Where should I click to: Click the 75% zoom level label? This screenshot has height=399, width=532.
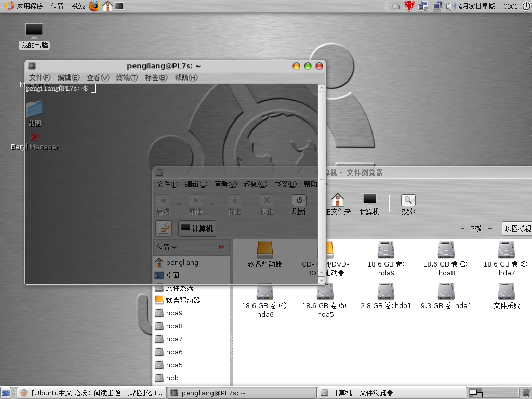point(476,229)
